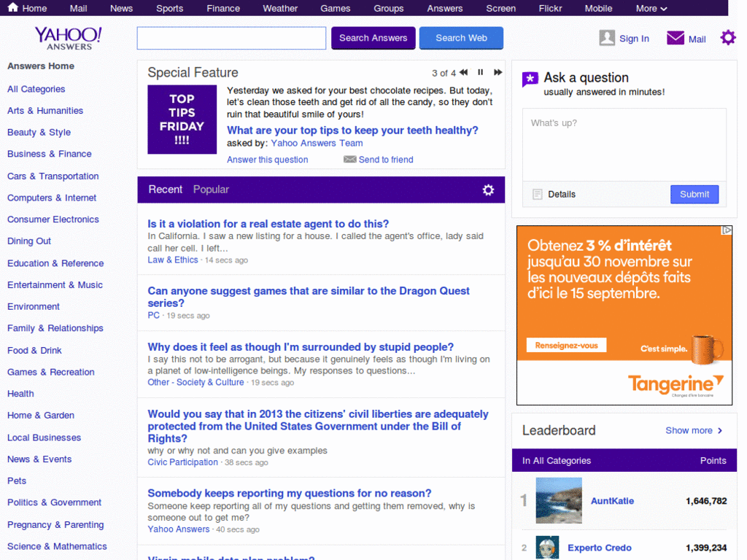Open All Categories in sidebar
Screen dimensions: 747x560
pos(36,89)
